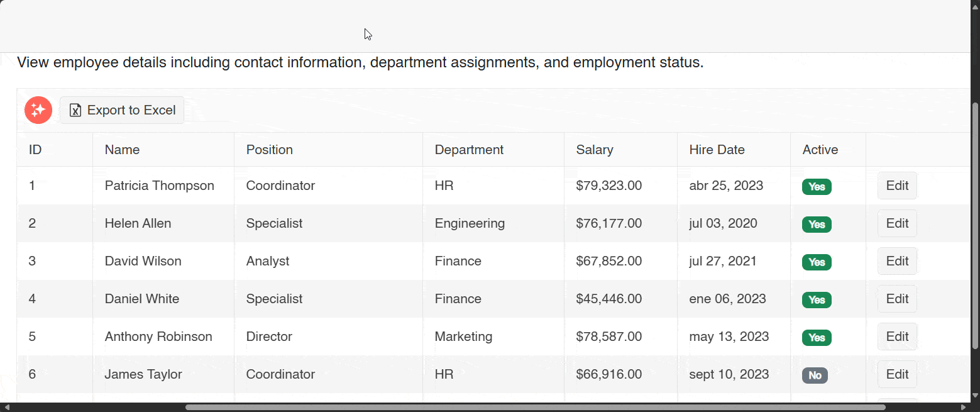The height and width of the screenshot is (412, 980).
Task: Sort by the Name column header
Action: coord(122,150)
